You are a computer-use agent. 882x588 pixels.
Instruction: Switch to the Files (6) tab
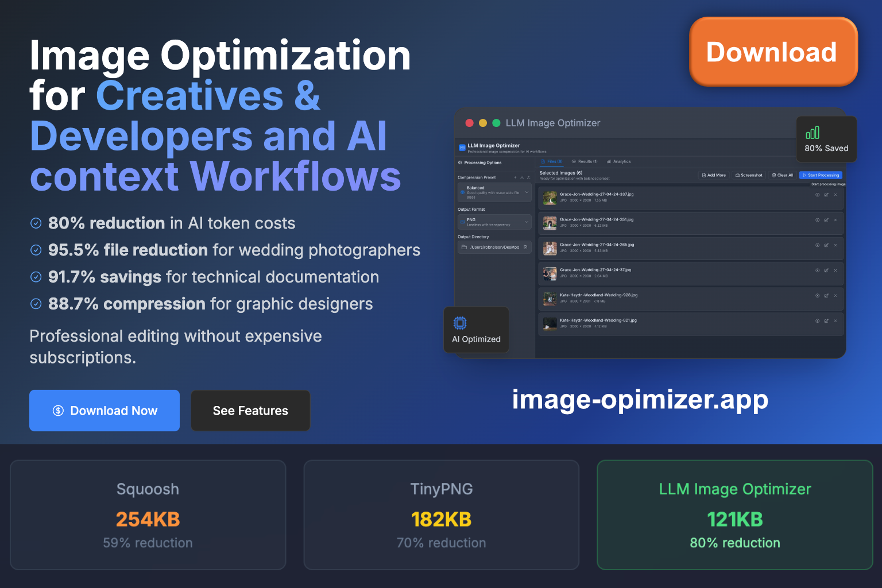[552, 162]
